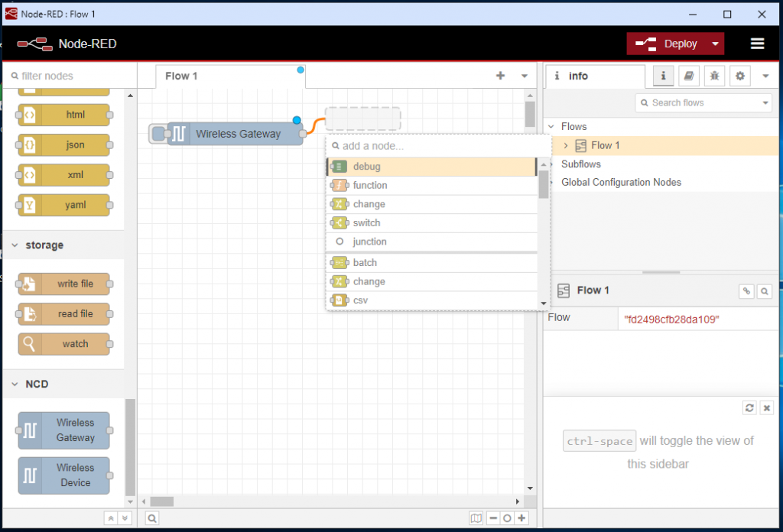783x532 pixels.
Task: Reset workspace zoom with the circle icon
Action: [507, 518]
